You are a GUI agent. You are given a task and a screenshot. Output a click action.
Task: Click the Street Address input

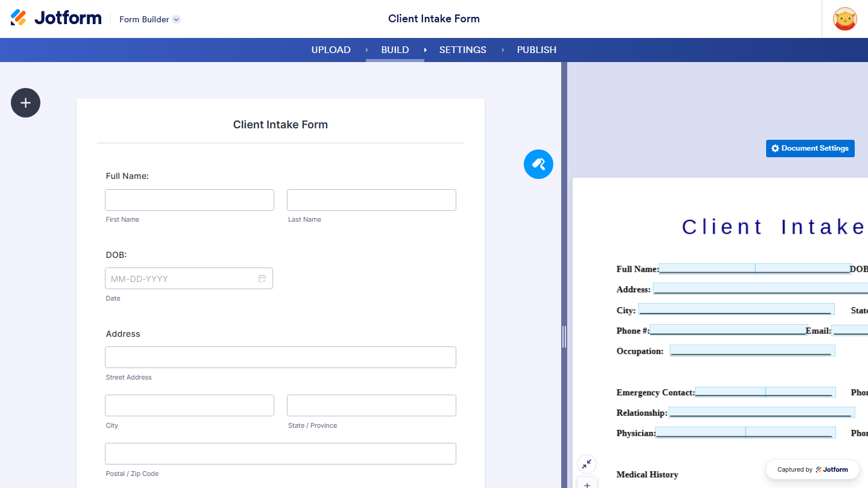tap(280, 357)
